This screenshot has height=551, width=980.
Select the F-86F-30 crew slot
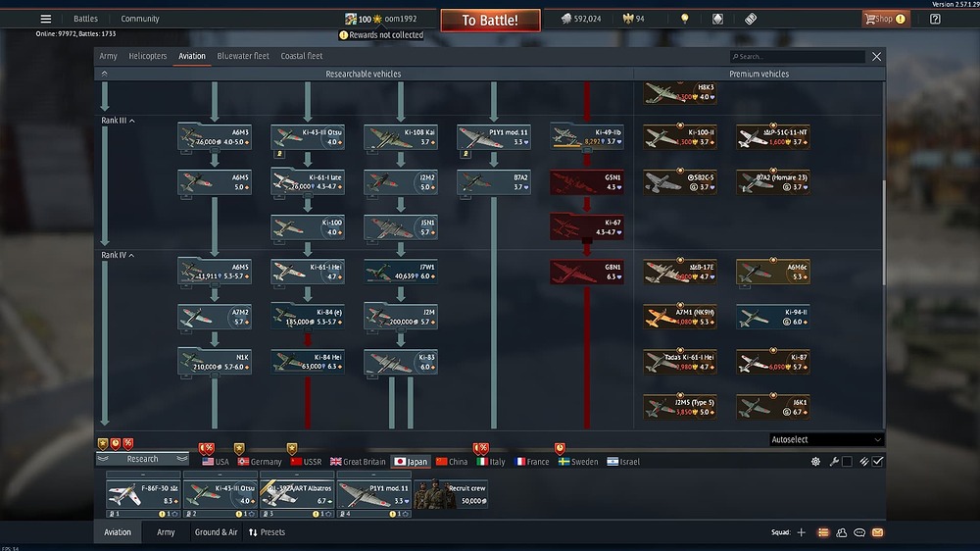point(143,495)
